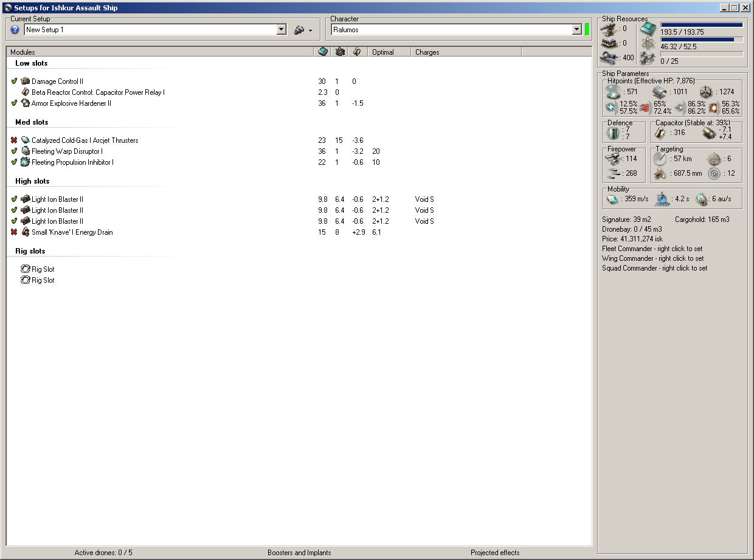This screenshot has width=754, height=560.
Task: Click the Price: 41,311,274 isk text
Action: point(632,239)
